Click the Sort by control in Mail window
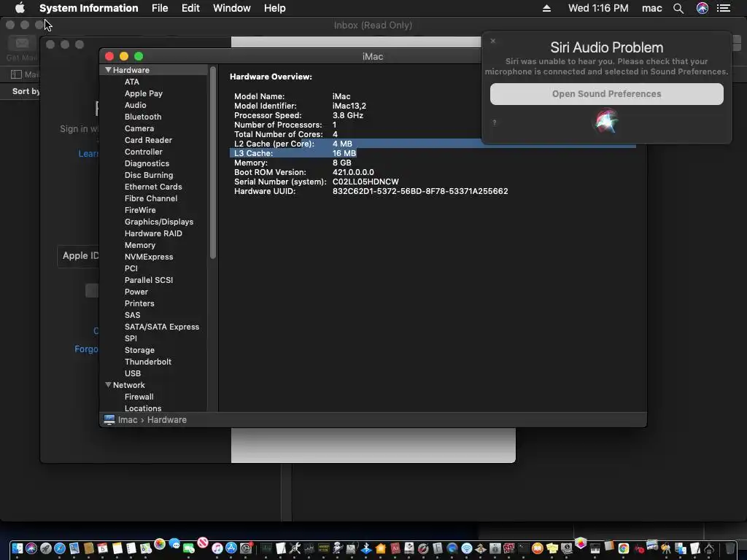The height and width of the screenshot is (560, 747). [26, 91]
